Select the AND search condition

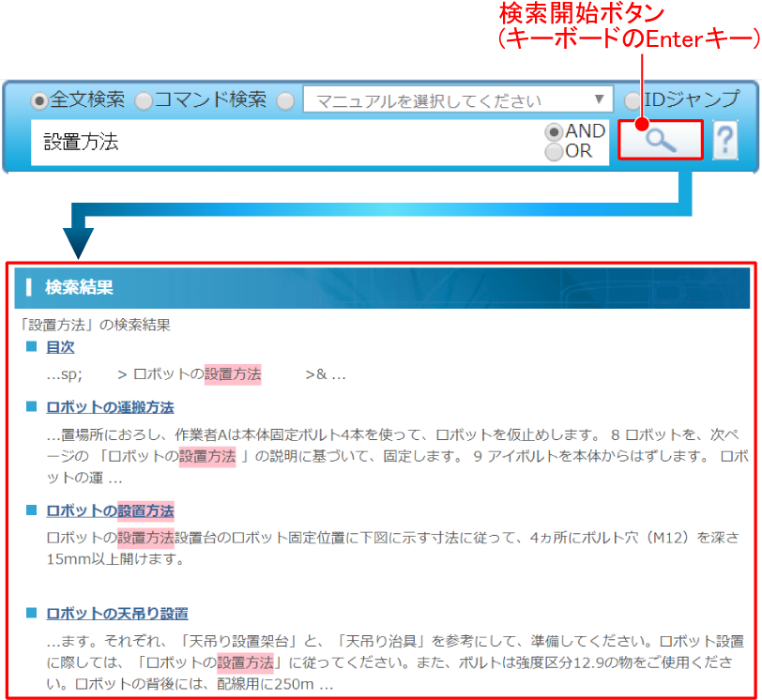tap(555, 132)
